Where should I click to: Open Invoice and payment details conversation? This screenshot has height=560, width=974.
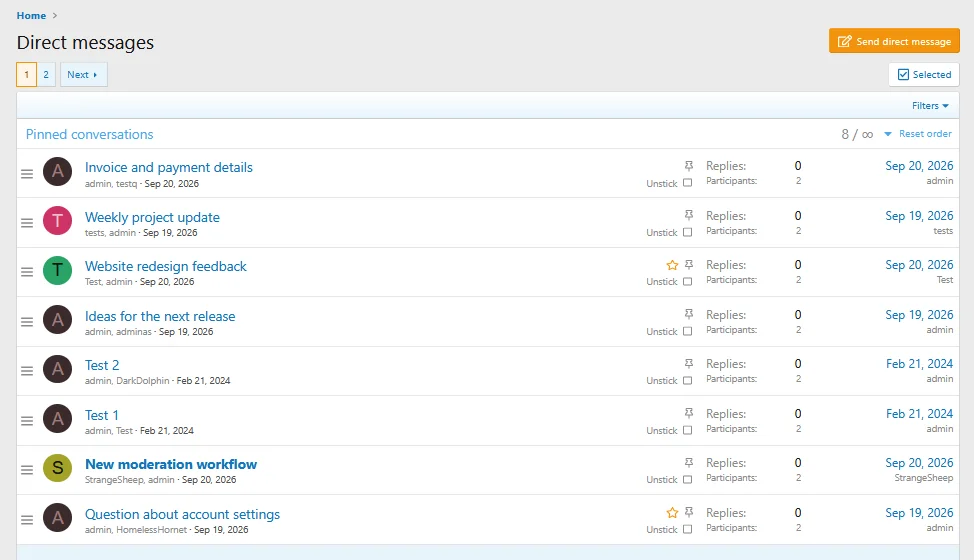(x=168, y=168)
